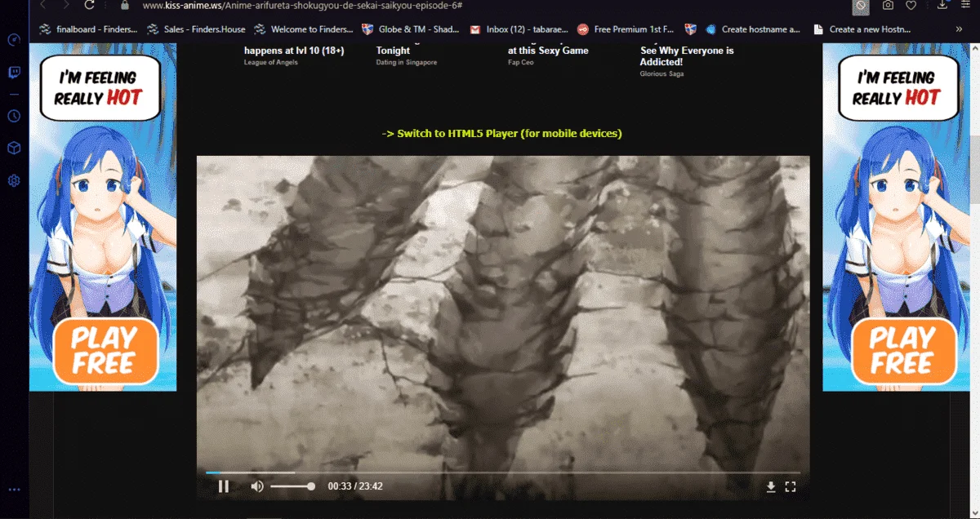Click 'Dating in Singapore' ad label
This screenshot has height=519, width=980.
[x=407, y=63]
